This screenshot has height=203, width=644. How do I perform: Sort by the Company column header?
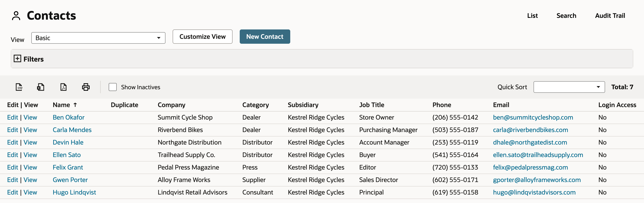pyautogui.click(x=171, y=105)
